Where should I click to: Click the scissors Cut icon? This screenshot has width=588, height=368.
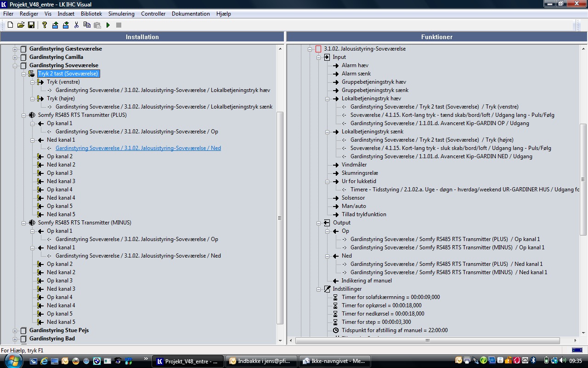pyautogui.click(x=76, y=25)
